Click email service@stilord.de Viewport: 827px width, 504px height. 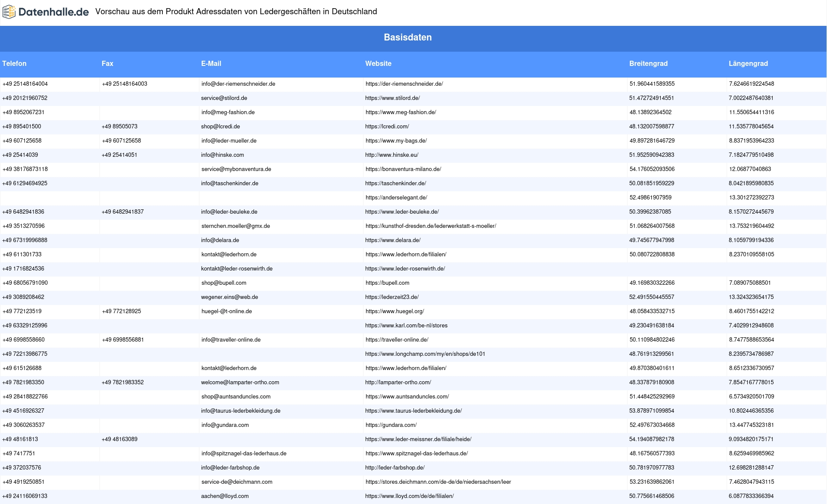tap(224, 98)
